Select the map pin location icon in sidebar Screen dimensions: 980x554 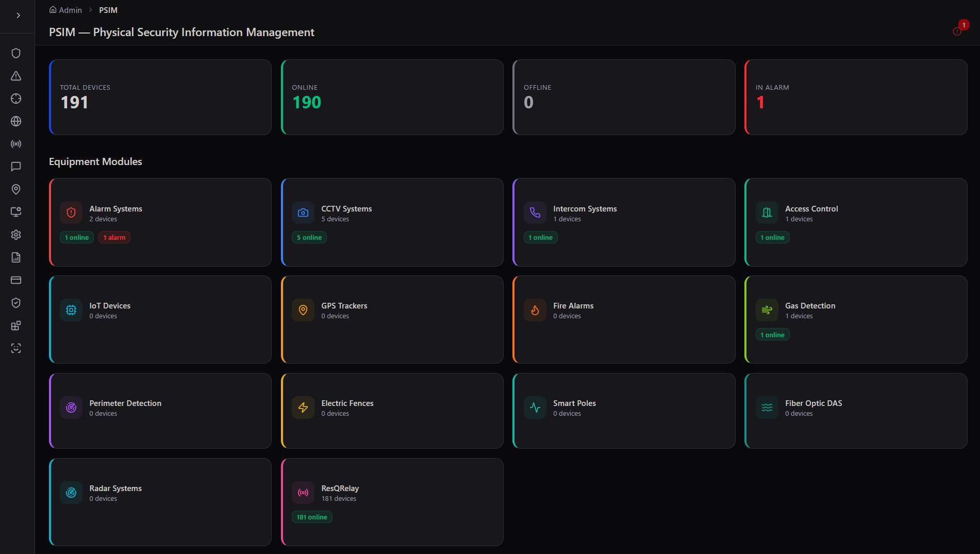(16, 189)
